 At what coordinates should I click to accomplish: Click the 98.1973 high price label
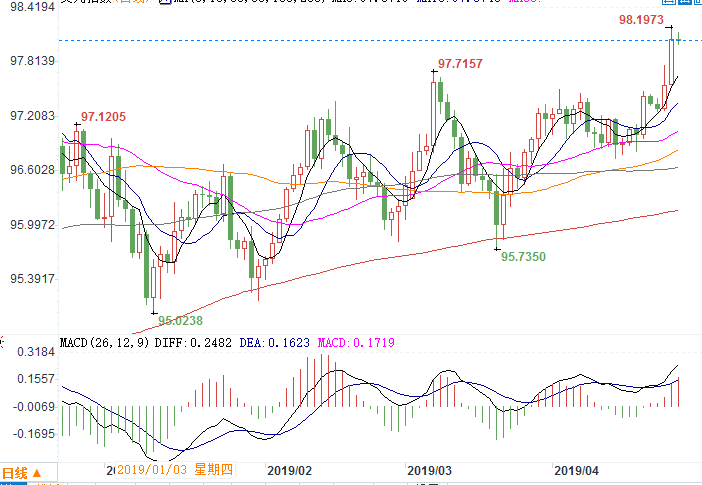tap(642, 19)
